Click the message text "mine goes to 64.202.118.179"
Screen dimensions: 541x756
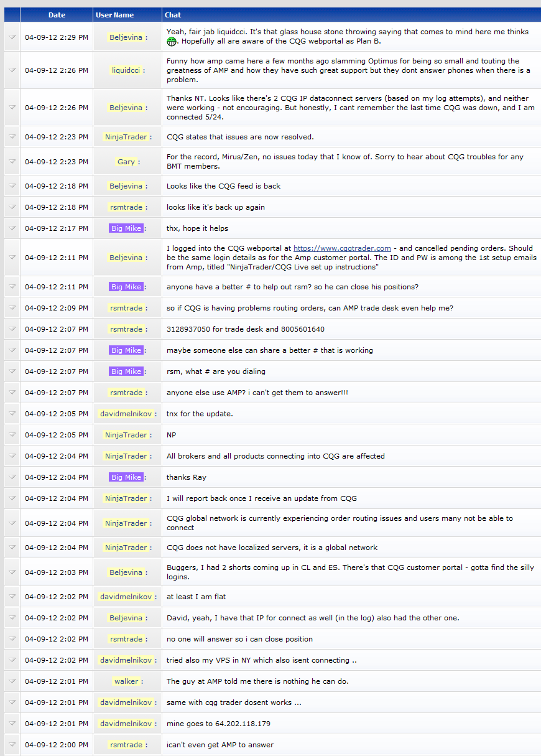[218, 724]
